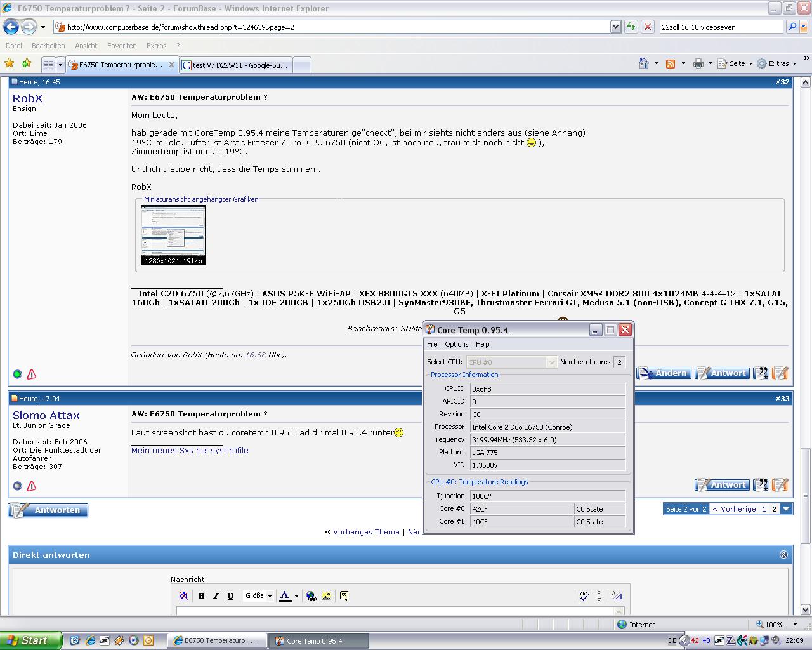812x650 pixels.
Task: Click the Stop loading icon
Action: 648,27
